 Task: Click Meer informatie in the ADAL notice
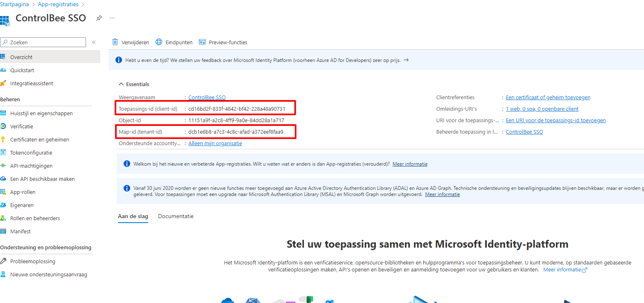(442, 194)
